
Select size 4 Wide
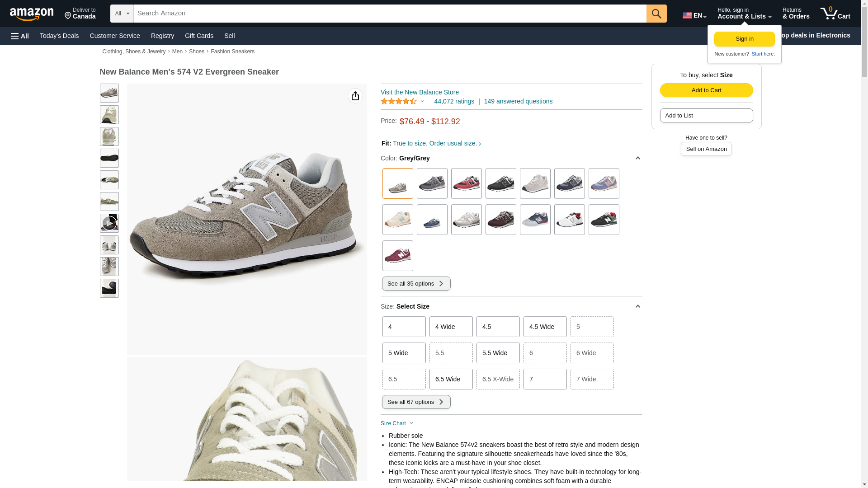tap(451, 327)
